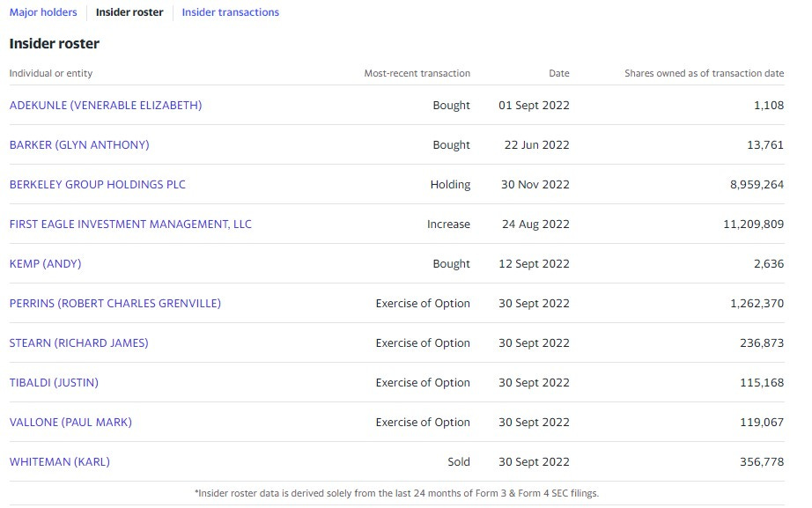
Task: Click the 'Increase' transaction for First Eagle
Action: [448, 225]
